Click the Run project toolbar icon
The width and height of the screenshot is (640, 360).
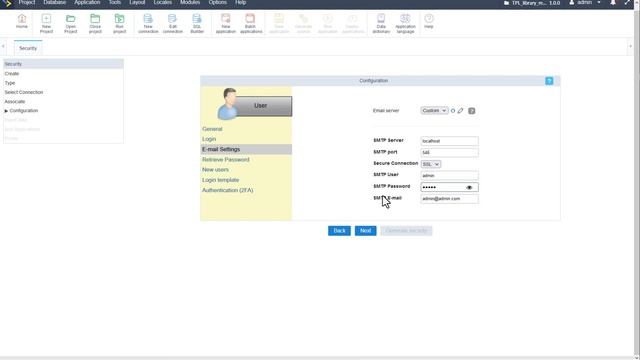tap(120, 24)
